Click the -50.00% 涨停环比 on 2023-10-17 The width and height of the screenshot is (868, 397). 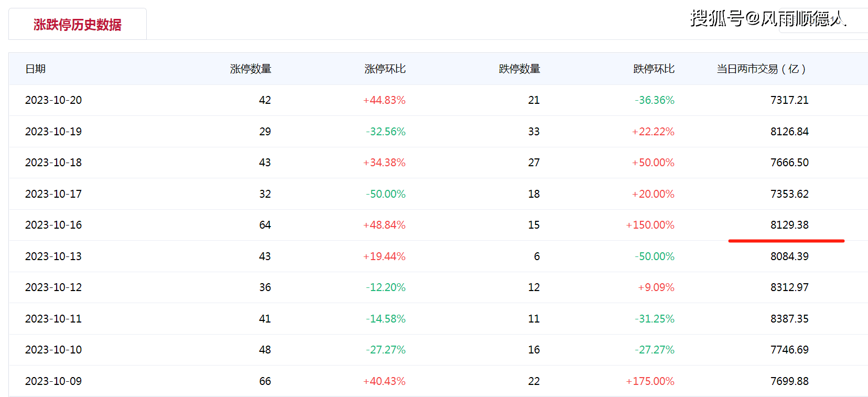click(x=386, y=194)
